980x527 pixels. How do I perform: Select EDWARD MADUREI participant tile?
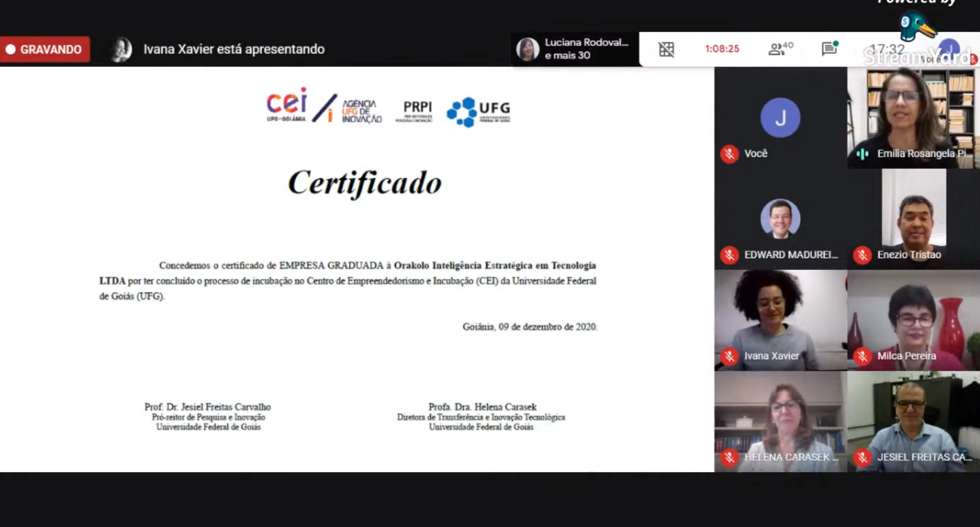pyautogui.click(x=780, y=219)
